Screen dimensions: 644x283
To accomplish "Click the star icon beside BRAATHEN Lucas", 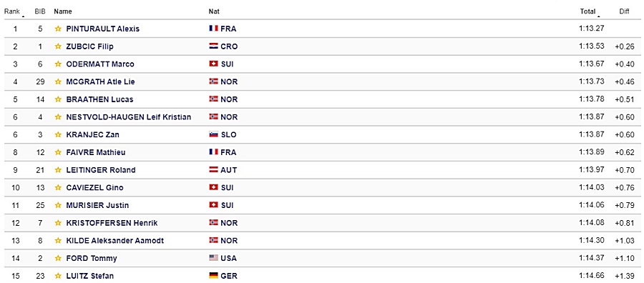I will (58, 99).
